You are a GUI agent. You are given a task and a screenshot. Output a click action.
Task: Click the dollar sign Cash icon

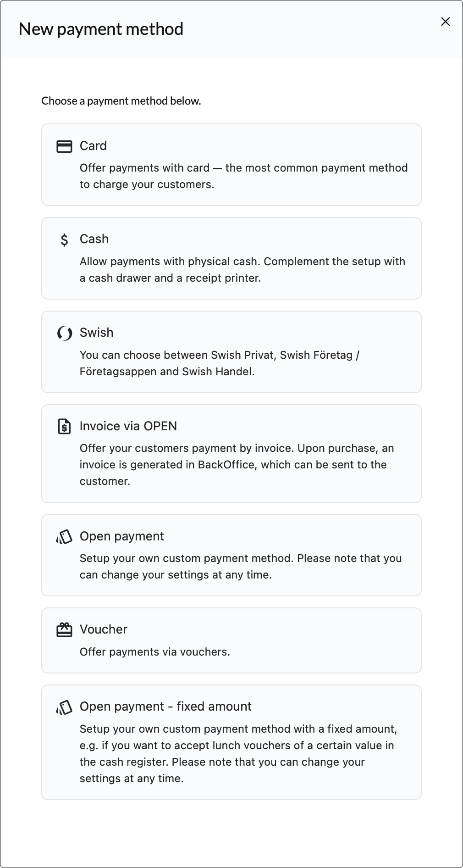64,239
